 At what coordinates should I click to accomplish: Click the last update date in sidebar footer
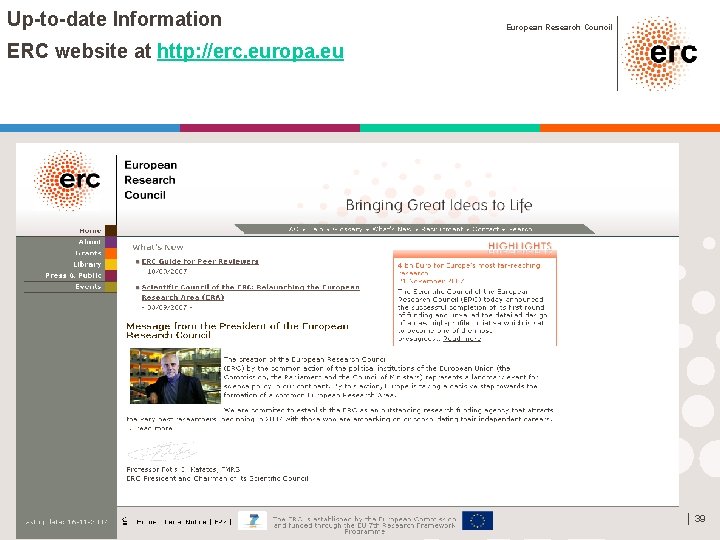[x=67, y=522]
